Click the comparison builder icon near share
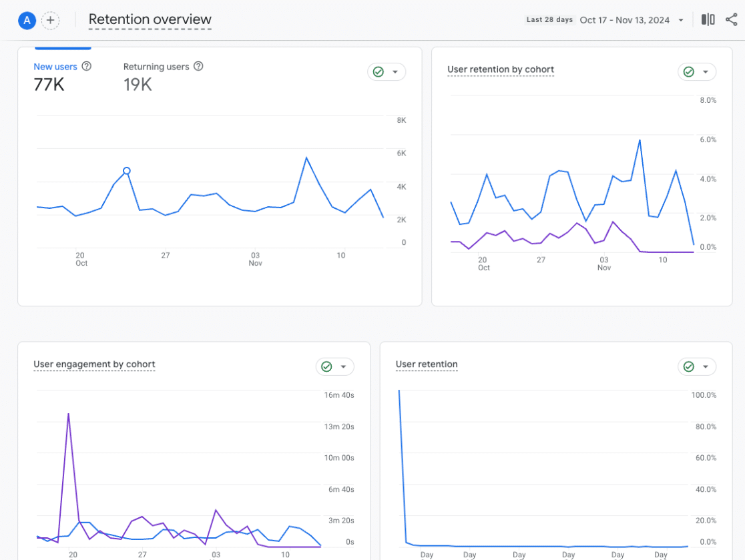 click(x=708, y=19)
